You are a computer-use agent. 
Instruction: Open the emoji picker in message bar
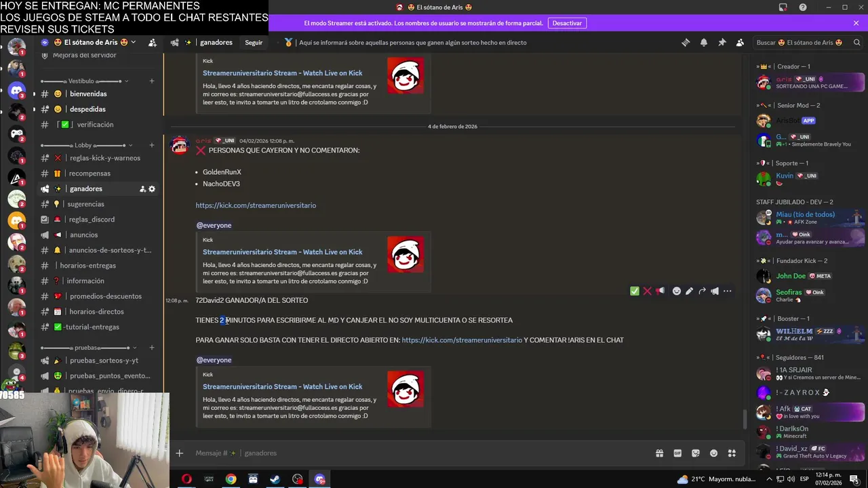[713, 453]
